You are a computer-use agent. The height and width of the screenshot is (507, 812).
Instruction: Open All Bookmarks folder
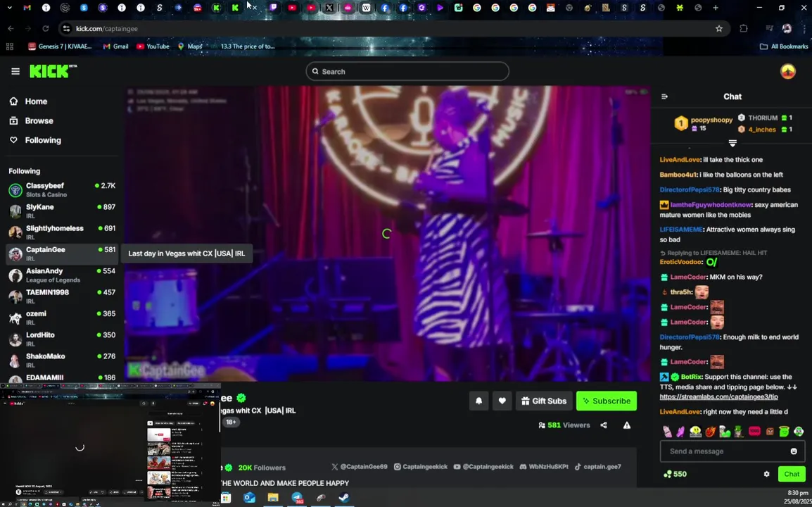pos(784,46)
